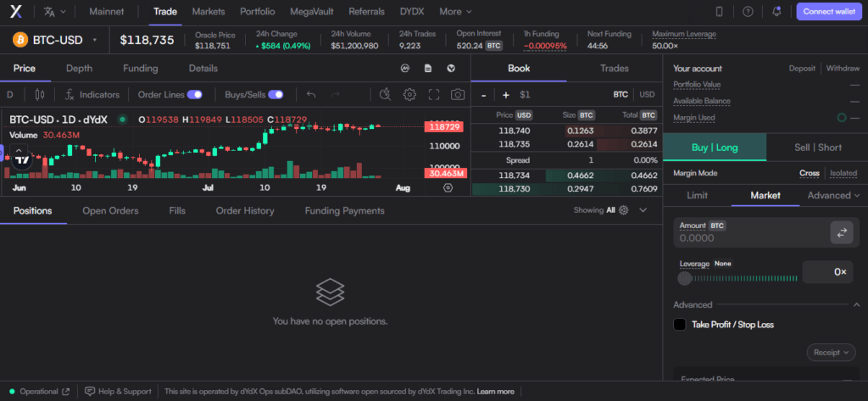Increase the order book grouping with plus

[505, 95]
